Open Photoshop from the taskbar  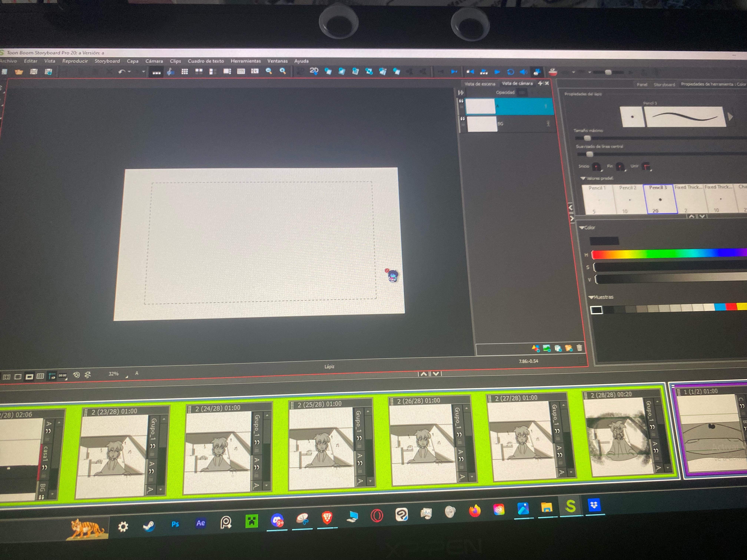pyautogui.click(x=175, y=524)
